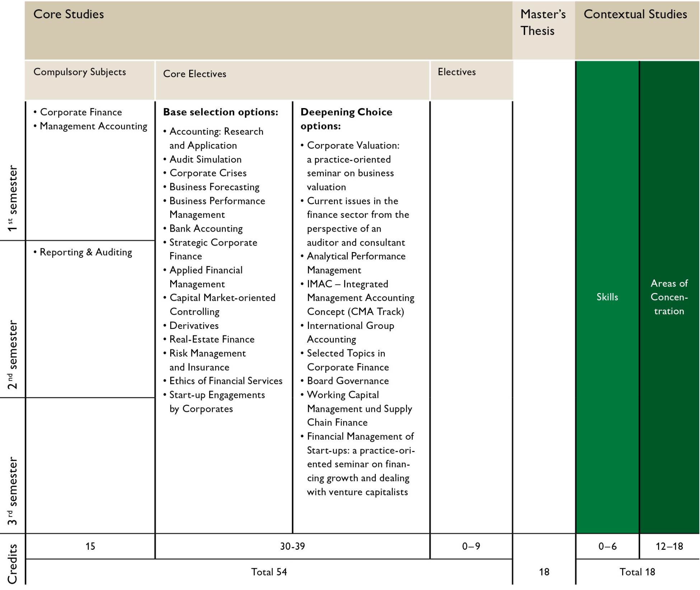Click the green Skills block

coord(607,297)
